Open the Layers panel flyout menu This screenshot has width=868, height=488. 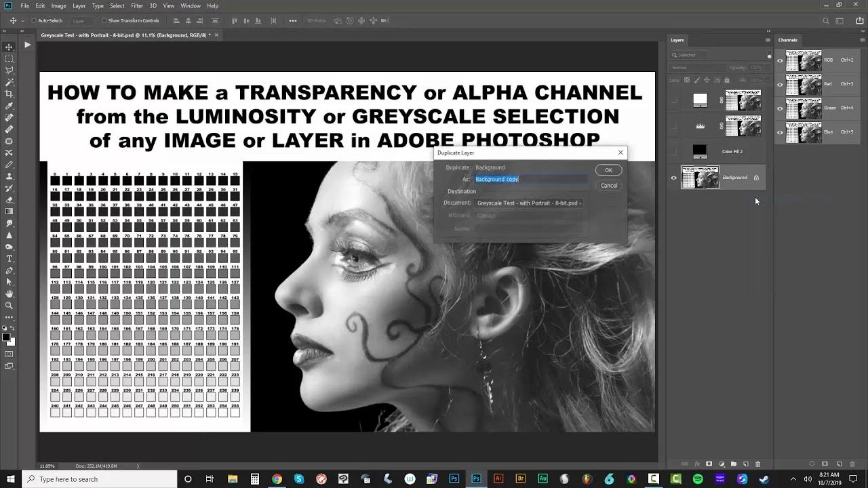pos(768,40)
